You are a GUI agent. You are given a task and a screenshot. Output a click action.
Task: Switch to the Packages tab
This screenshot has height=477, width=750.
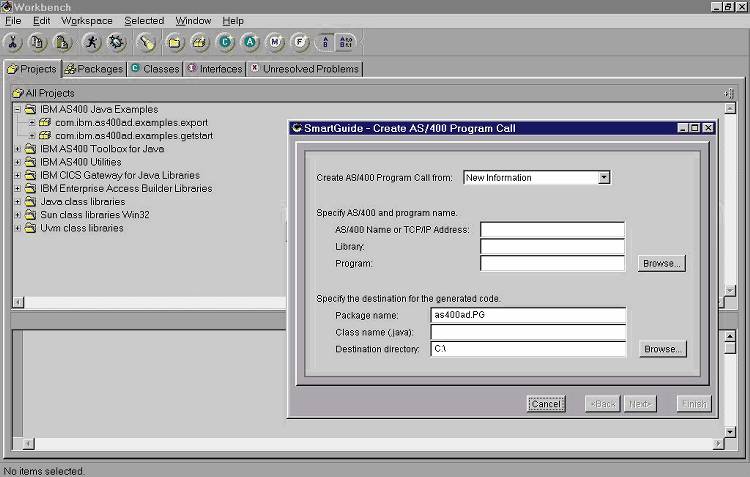[x=94, y=69]
